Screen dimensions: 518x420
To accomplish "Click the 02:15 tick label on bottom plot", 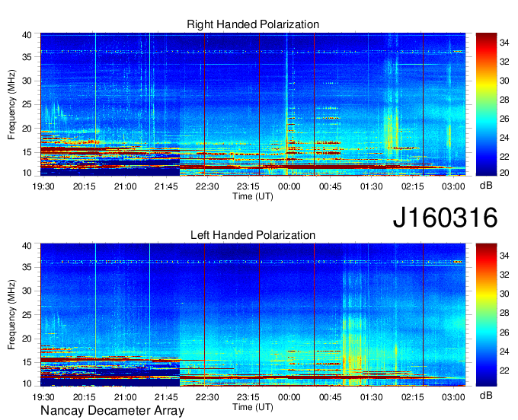I will [412, 397].
